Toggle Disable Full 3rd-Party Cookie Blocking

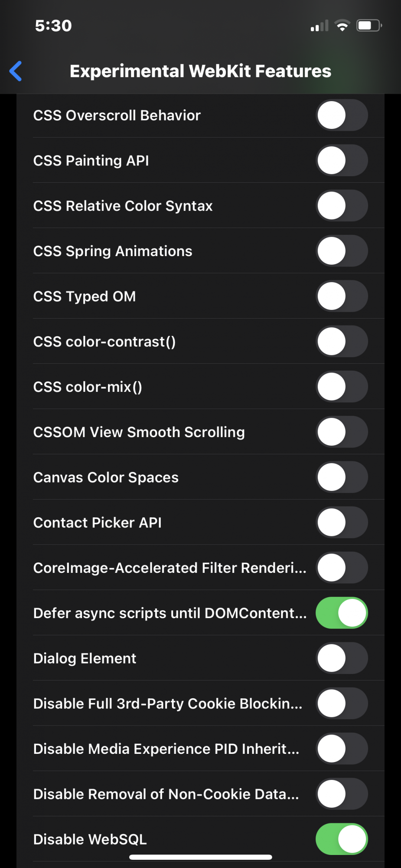[x=342, y=704]
